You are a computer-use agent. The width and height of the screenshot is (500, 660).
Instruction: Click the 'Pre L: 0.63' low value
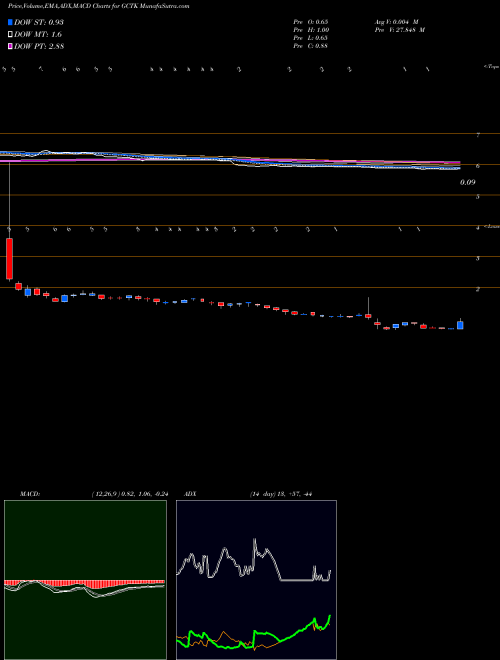coord(311,38)
